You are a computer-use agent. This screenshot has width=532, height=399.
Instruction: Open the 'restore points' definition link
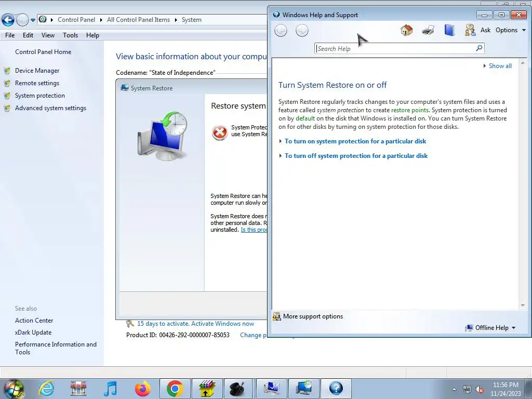[409, 110]
